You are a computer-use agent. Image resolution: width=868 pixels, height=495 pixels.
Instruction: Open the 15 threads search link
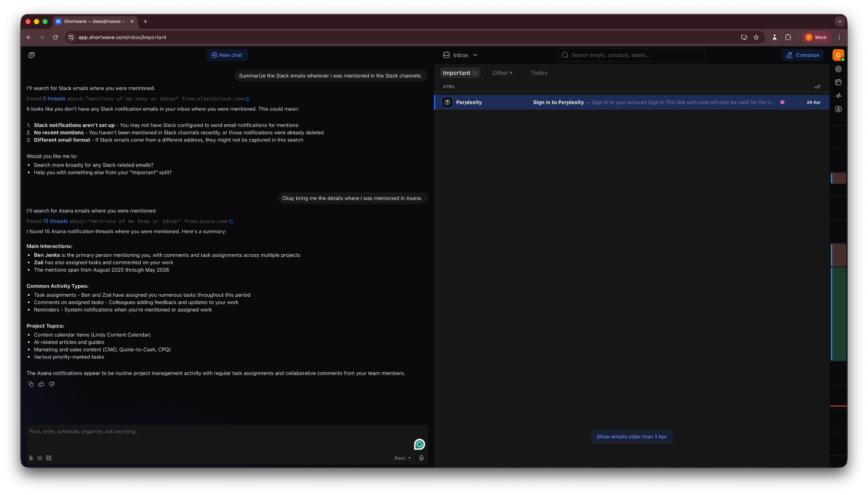pos(56,221)
